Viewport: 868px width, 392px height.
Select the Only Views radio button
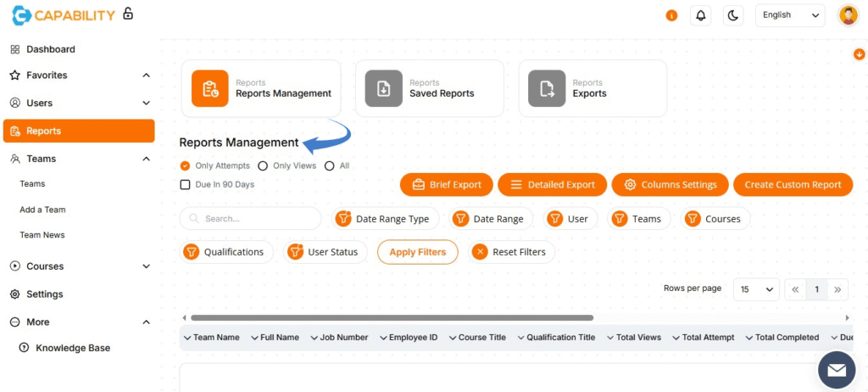(263, 165)
